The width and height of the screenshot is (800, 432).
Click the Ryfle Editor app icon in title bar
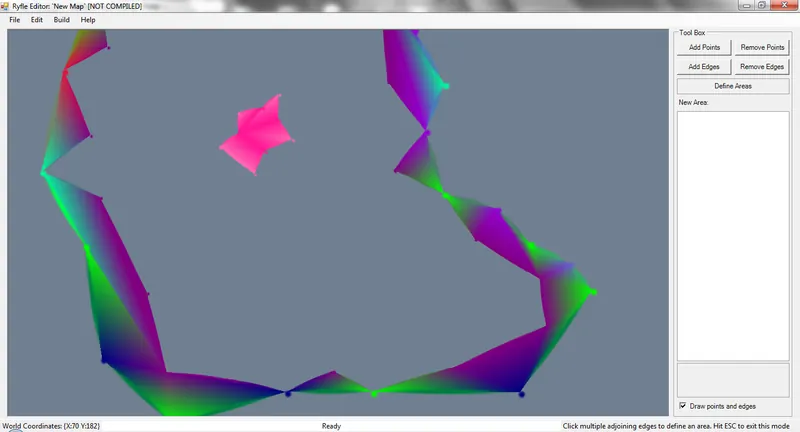[5, 6]
